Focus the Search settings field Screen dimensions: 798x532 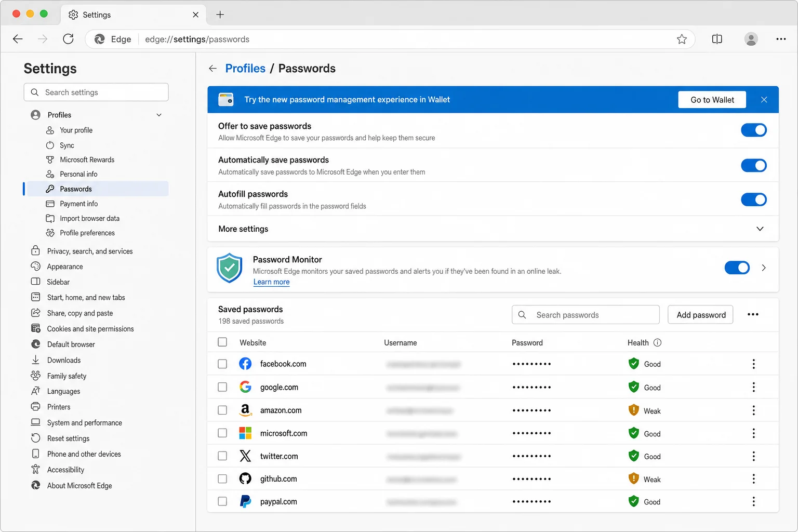(x=96, y=92)
